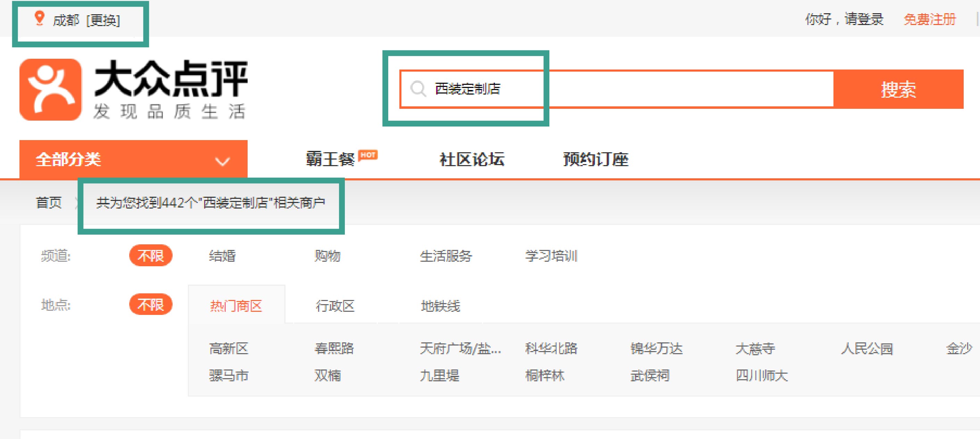Click the 大众点评 logo text

[171, 79]
